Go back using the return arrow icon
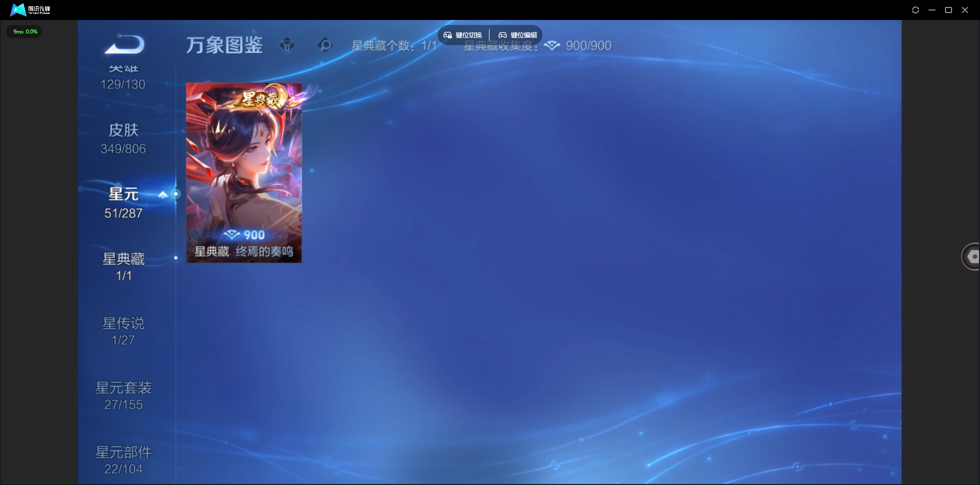Image resolution: width=980 pixels, height=485 pixels. tap(124, 44)
